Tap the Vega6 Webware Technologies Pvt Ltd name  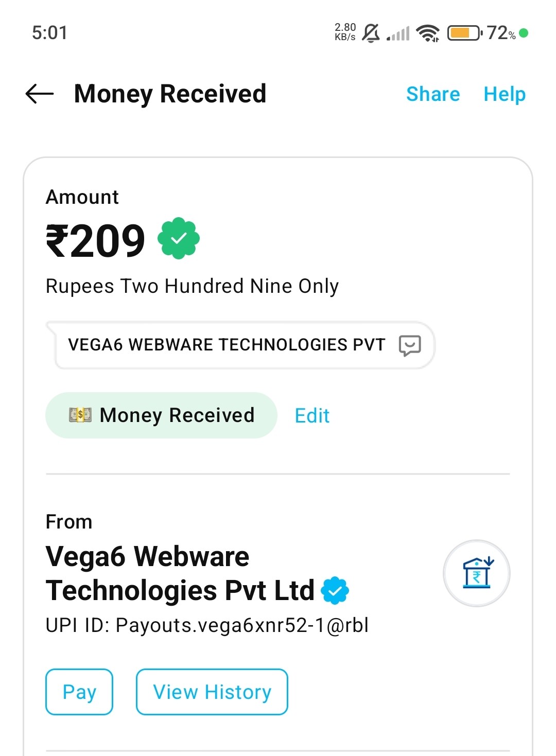(x=180, y=573)
